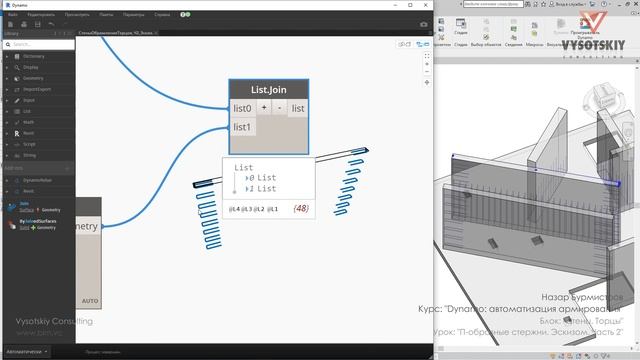This screenshot has width=640, height=360.
Task: Click Выбор объектов panel label in Revit
Action: pyautogui.click(x=486, y=45)
